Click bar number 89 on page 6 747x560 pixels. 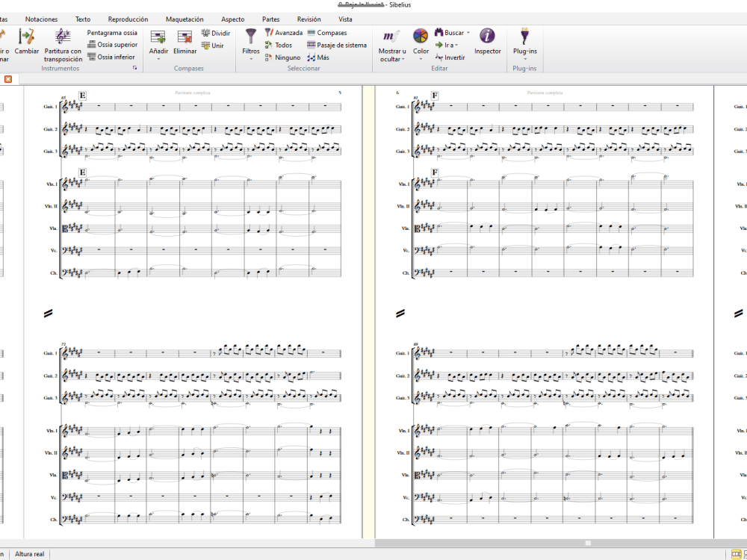416,343
